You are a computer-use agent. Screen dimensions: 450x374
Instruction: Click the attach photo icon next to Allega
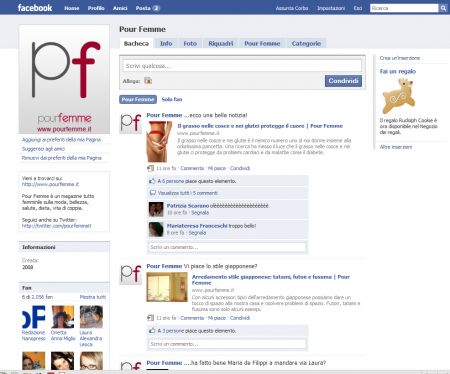(148, 81)
